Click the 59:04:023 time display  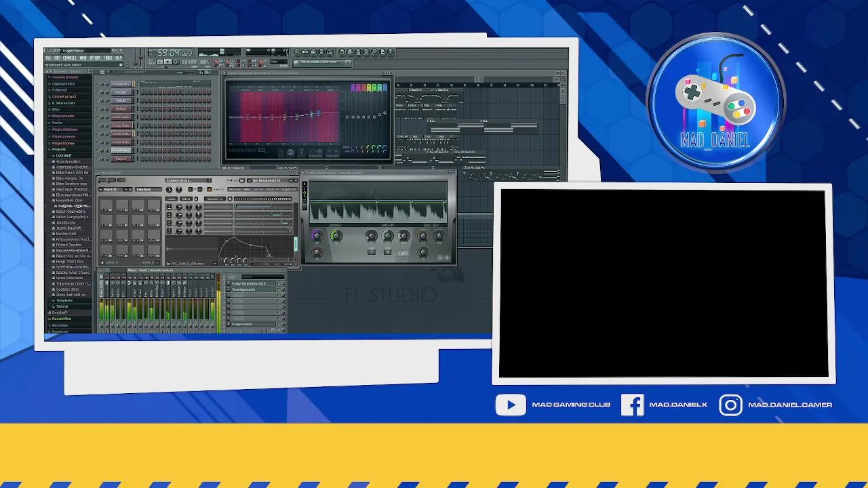click(x=175, y=53)
